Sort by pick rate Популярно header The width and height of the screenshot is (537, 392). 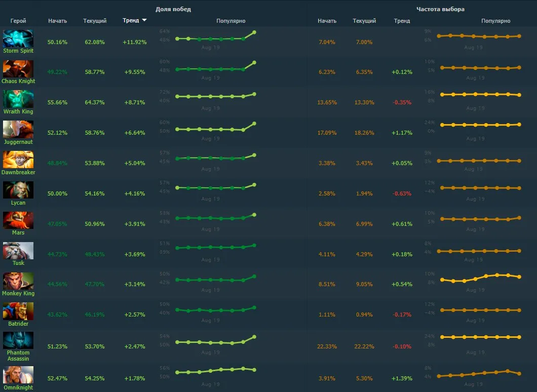point(496,21)
